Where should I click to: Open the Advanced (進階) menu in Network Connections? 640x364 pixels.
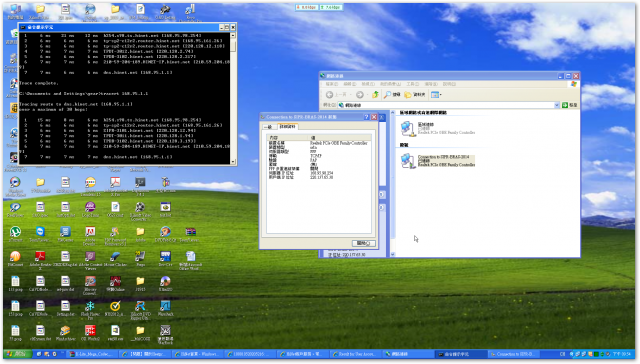coord(431,84)
